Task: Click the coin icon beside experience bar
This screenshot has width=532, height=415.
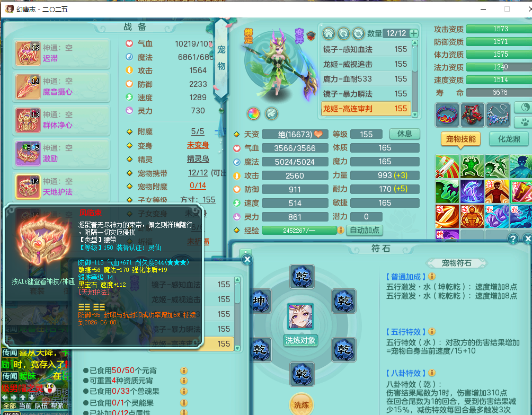Action: [x=340, y=231]
